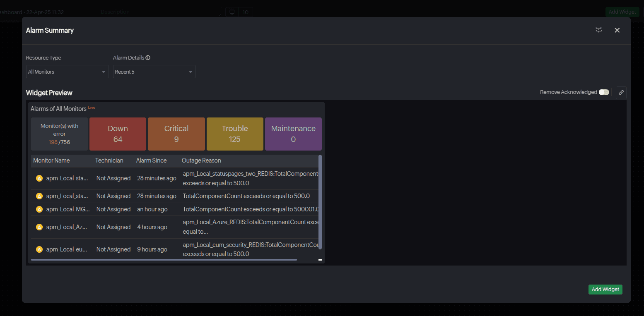Click the horizontal scrollbar under the alarms table
Screen dimensions: 644x316
pyautogui.click(x=164, y=260)
